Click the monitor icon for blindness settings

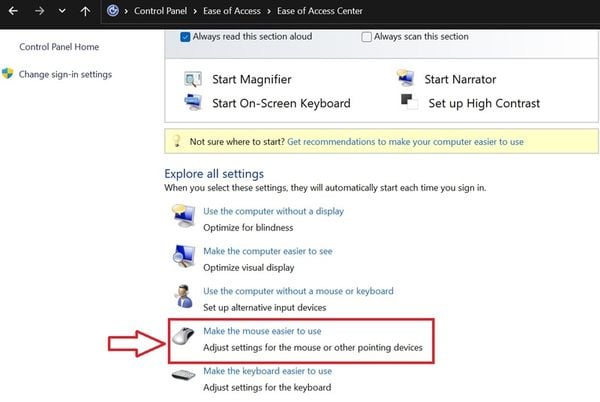184,217
